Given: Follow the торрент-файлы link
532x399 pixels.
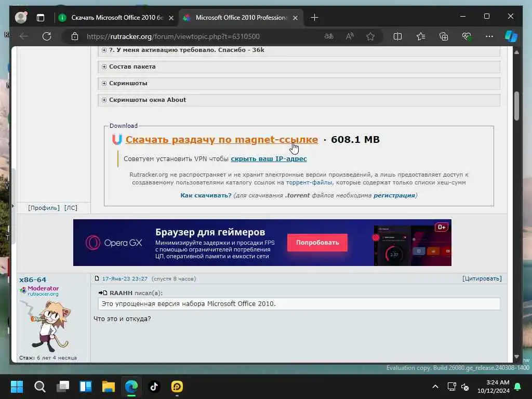Looking at the screenshot, I should 309,182.
